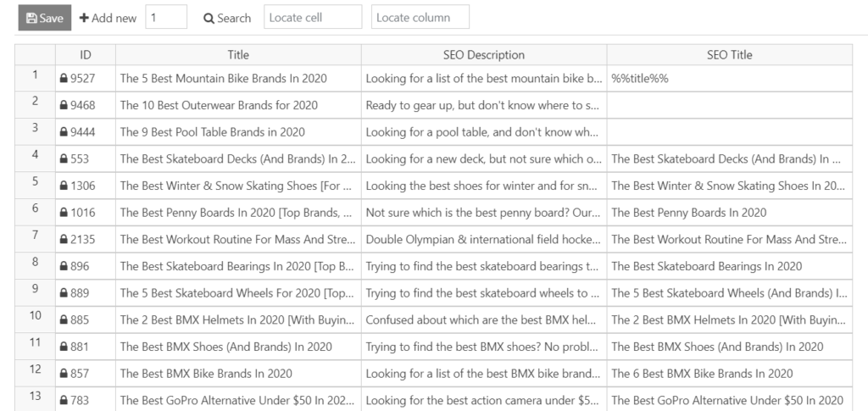868x411 pixels.
Task: Click the Save button
Action: (x=45, y=18)
